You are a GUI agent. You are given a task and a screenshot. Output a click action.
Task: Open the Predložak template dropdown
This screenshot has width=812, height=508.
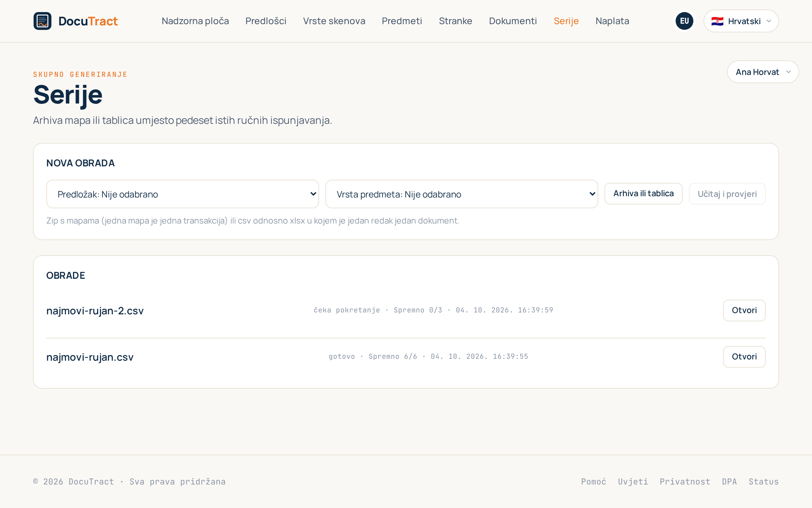point(182,194)
